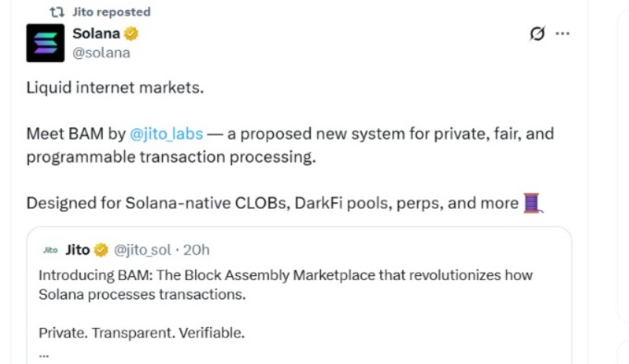
Task: Follow the @jito_labs mention link
Action: [x=166, y=134]
